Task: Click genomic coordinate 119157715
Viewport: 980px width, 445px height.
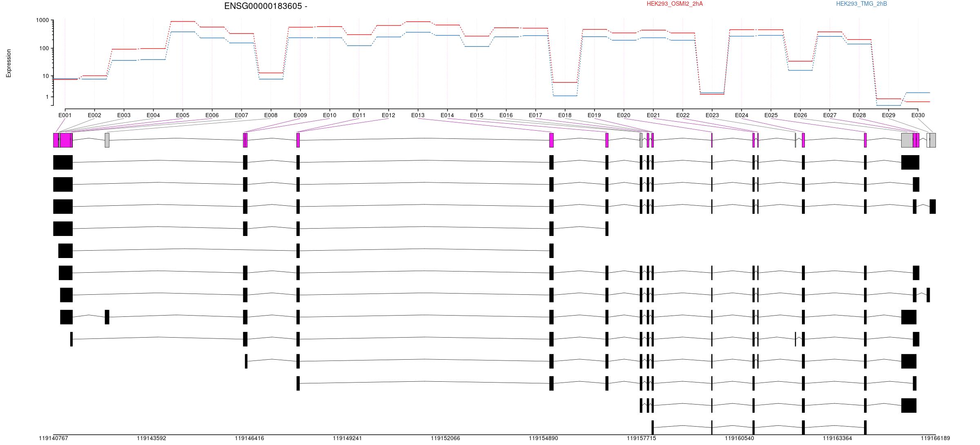Action: click(641, 438)
